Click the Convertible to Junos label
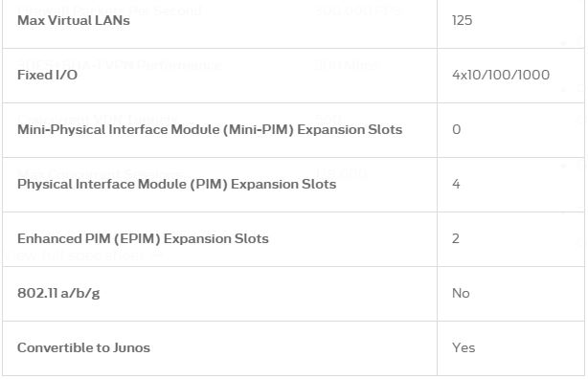The width and height of the screenshot is (588, 379). click(83, 347)
